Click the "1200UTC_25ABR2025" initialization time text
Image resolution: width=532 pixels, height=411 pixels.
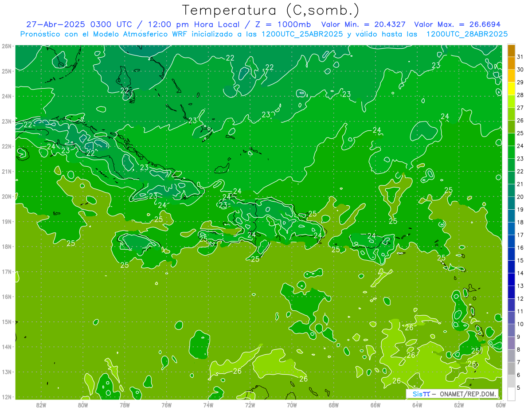tap(302, 34)
